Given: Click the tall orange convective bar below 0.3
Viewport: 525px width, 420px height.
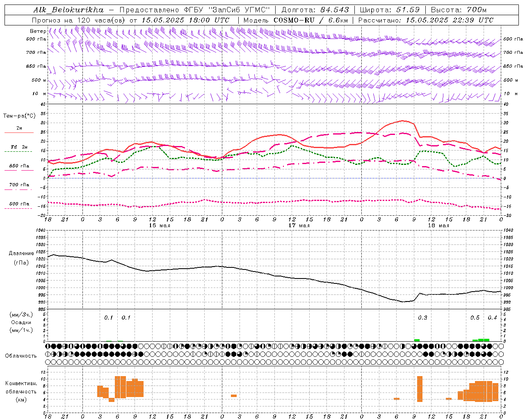Looking at the screenshot, I should (x=420, y=389).
